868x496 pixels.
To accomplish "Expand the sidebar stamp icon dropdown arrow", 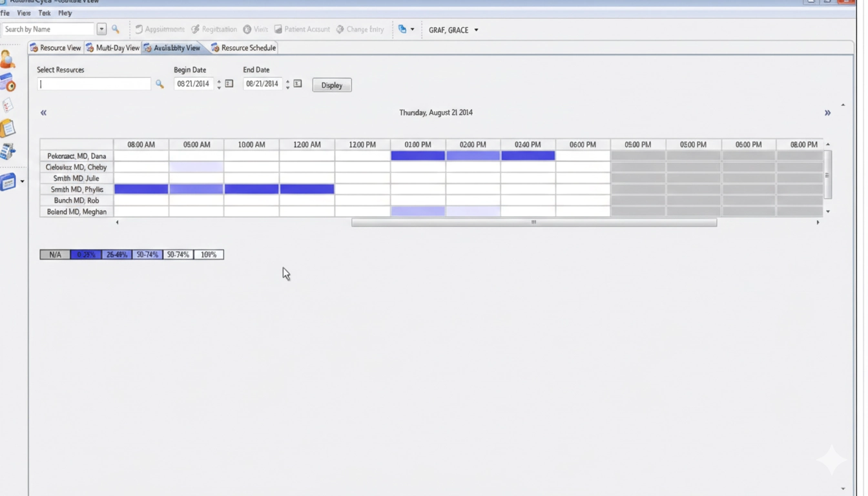I will point(22,181).
